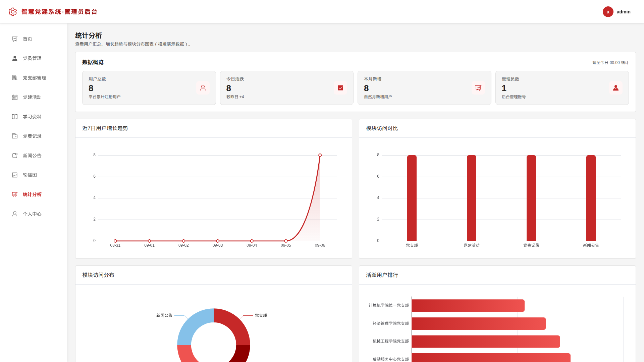This screenshot has height=362, width=644.
Task: Click the 后勤服务中心党支部 ranking bar
Action: (x=491, y=358)
